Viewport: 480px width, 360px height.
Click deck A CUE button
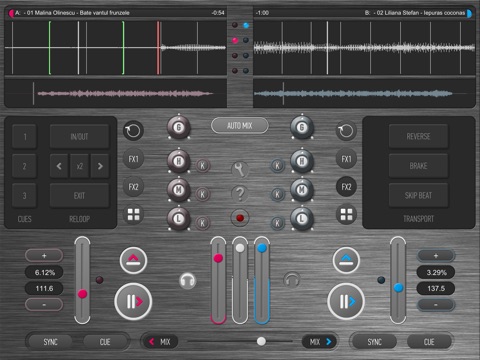point(105,342)
